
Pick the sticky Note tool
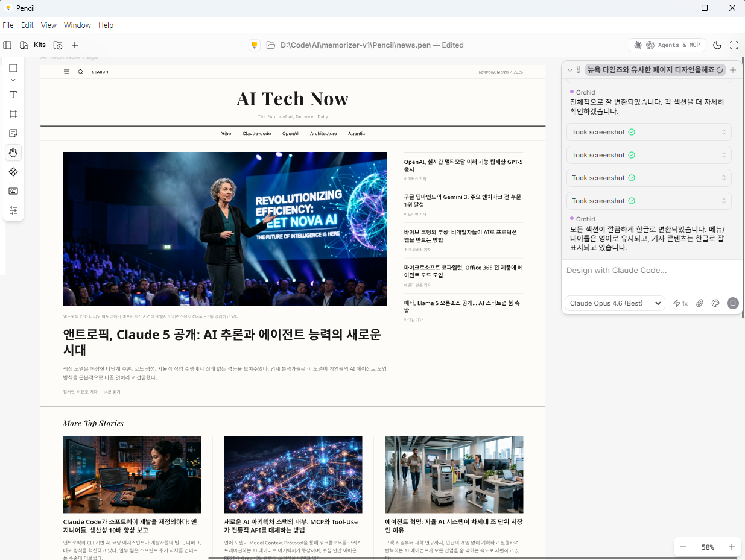[x=13, y=133]
